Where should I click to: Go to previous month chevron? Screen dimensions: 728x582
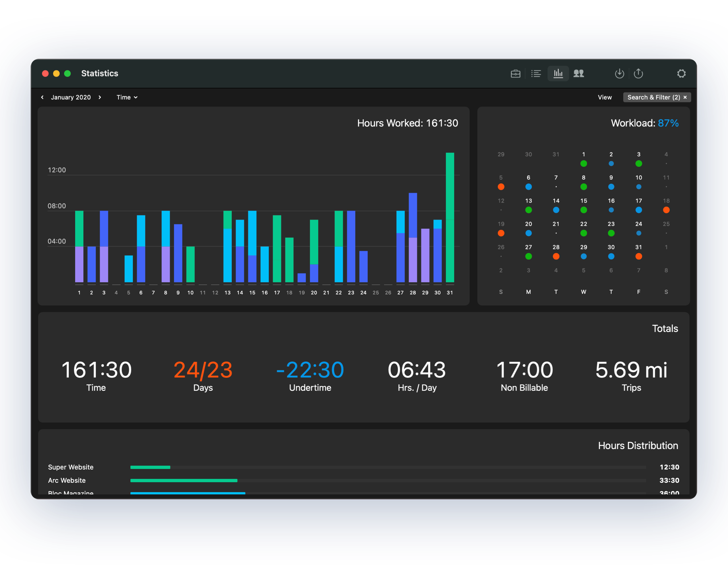pyautogui.click(x=42, y=97)
